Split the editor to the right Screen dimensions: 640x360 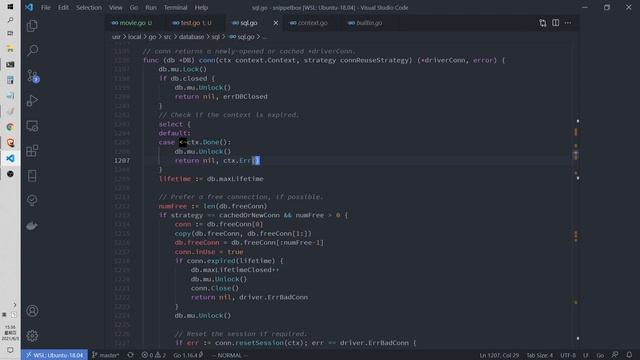click(x=556, y=23)
